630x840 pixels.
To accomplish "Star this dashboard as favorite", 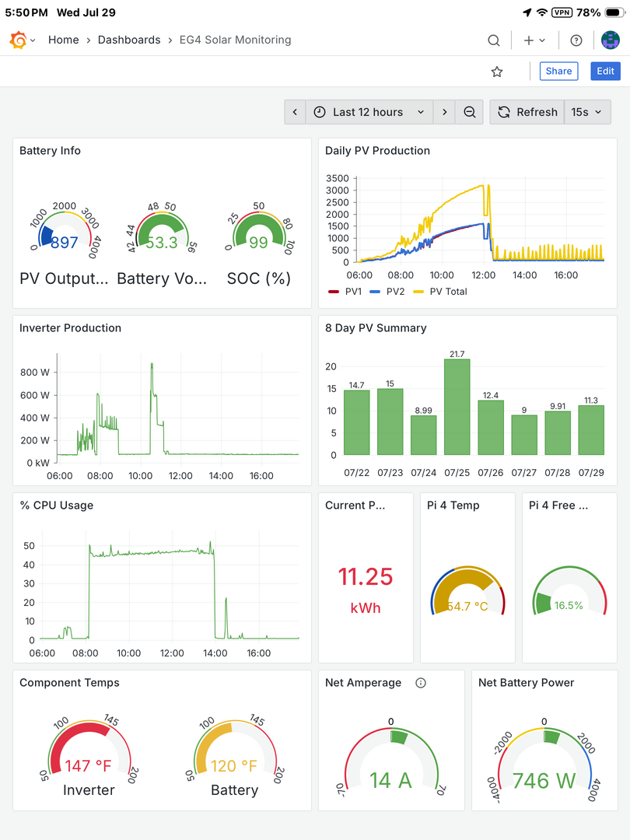I will [497, 72].
